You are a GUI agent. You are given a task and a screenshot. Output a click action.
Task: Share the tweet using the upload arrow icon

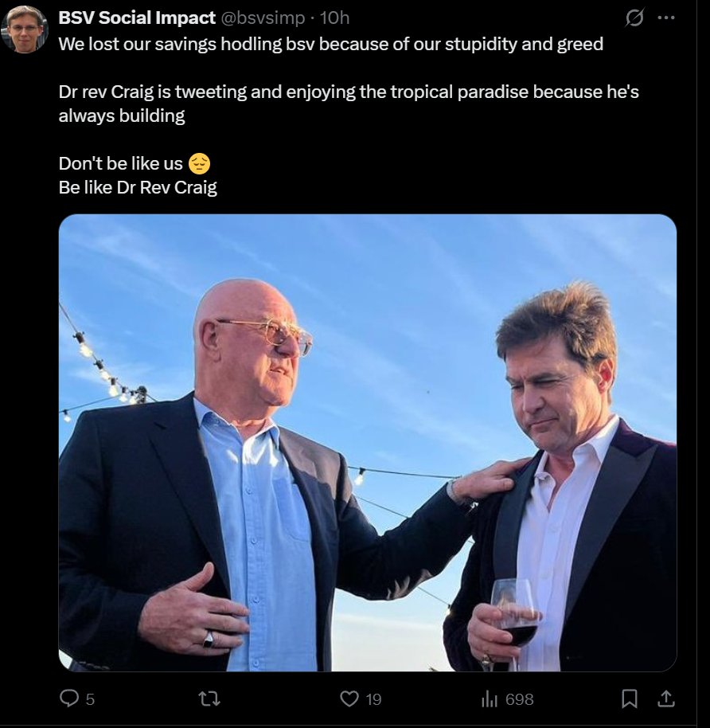pos(666,699)
